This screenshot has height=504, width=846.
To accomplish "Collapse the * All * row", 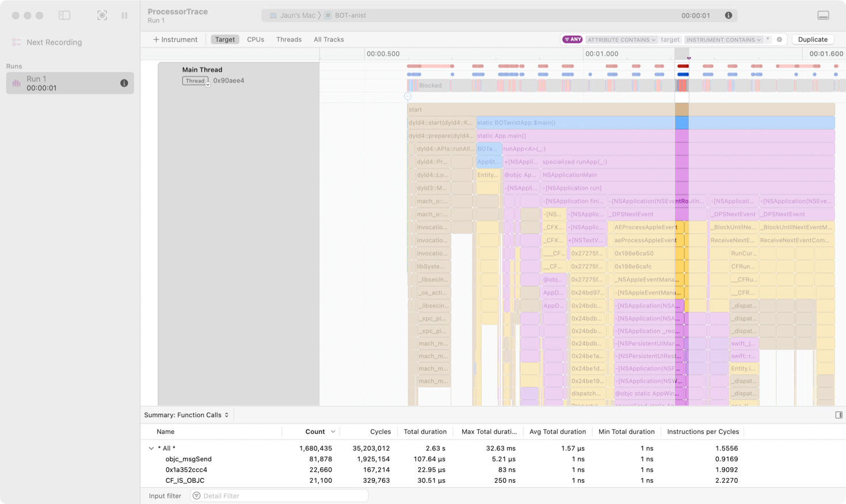I will click(x=151, y=448).
